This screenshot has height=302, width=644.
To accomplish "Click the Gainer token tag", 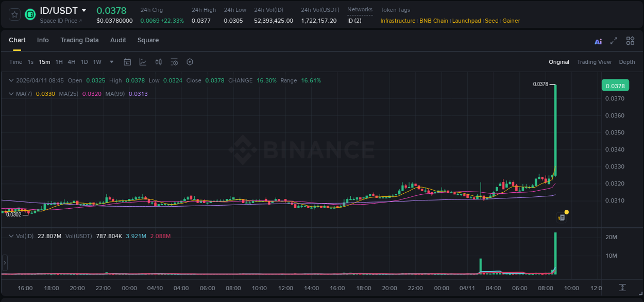I will 511,21.
